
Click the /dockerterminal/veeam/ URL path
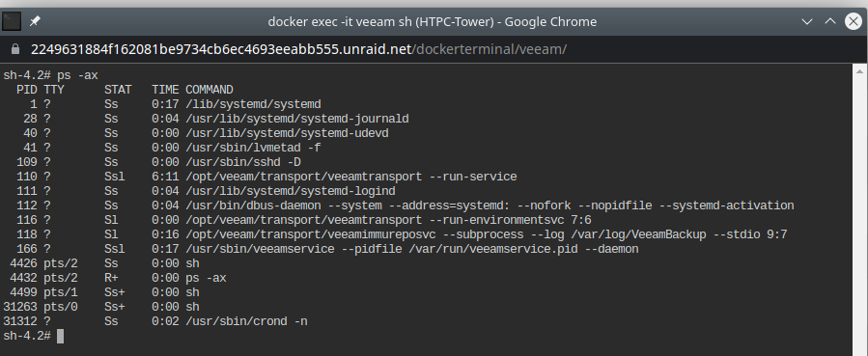click(x=490, y=49)
